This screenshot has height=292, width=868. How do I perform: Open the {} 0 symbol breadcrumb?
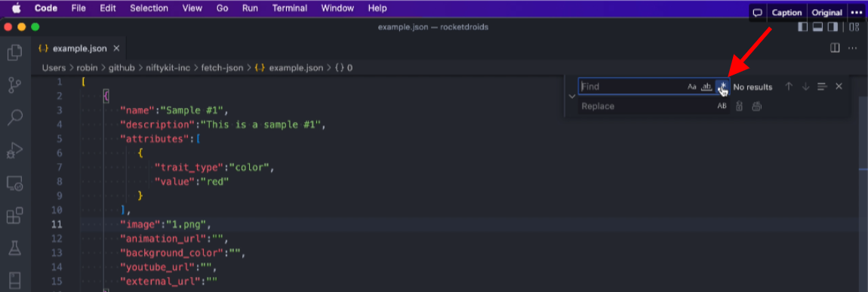tap(343, 68)
